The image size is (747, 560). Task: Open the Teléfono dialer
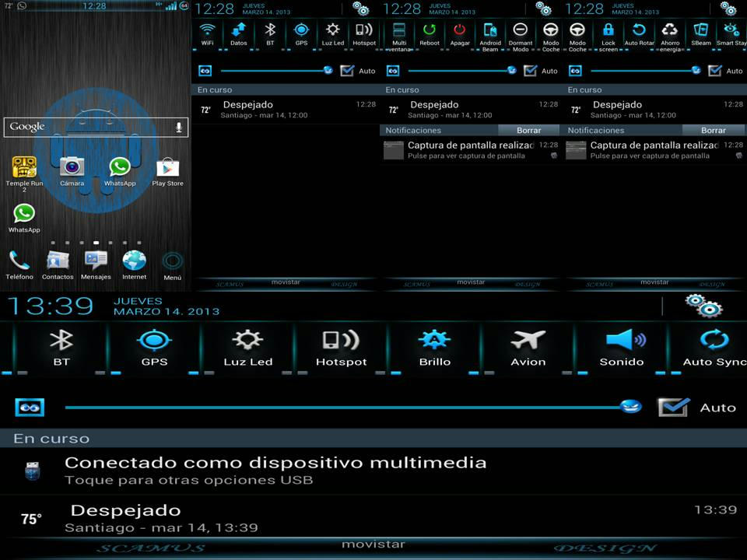tap(19, 262)
